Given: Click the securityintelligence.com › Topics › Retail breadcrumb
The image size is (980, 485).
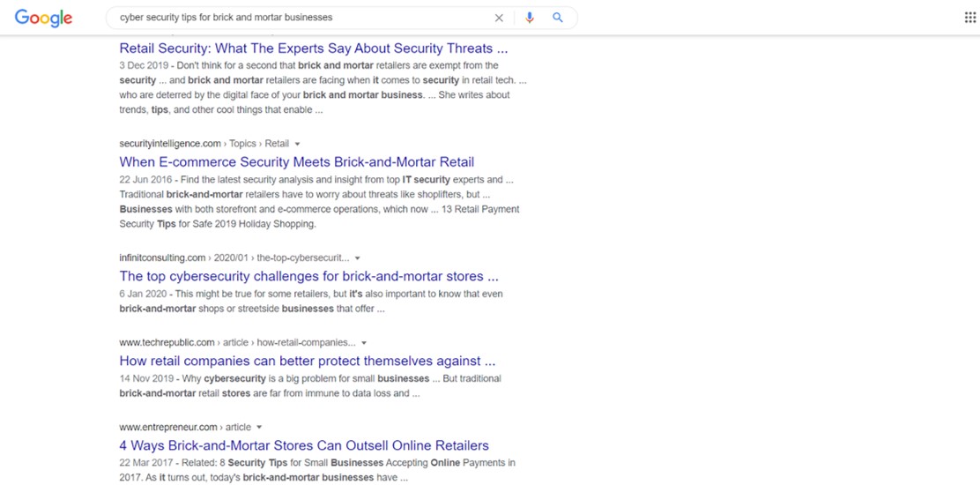Looking at the screenshot, I should pyautogui.click(x=204, y=144).
